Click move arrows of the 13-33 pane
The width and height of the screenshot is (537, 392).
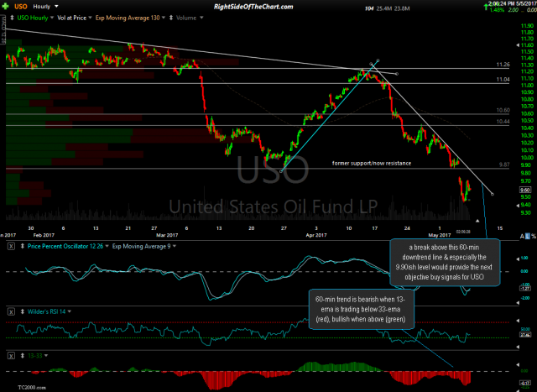[x=23, y=356]
